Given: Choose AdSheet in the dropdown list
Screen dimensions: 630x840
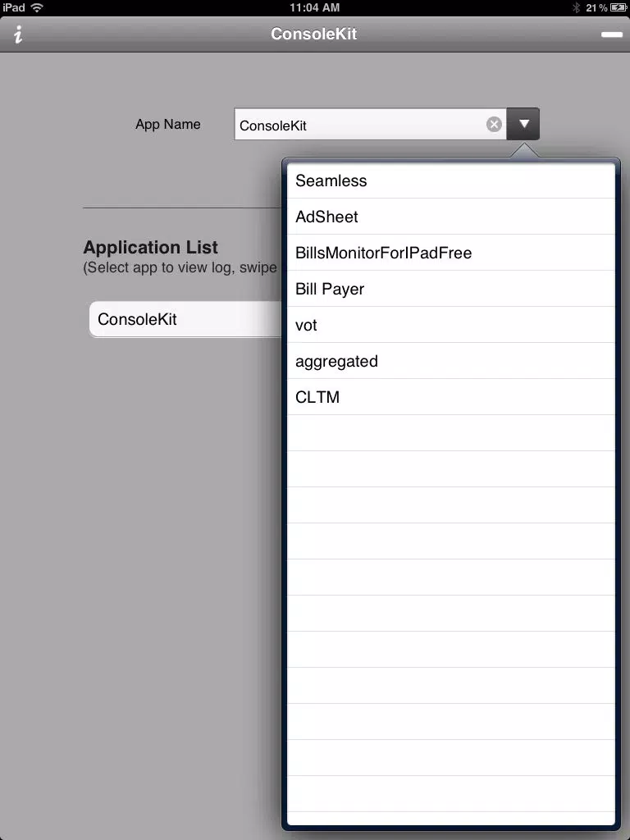Looking at the screenshot, I should (x=450, y=217).
